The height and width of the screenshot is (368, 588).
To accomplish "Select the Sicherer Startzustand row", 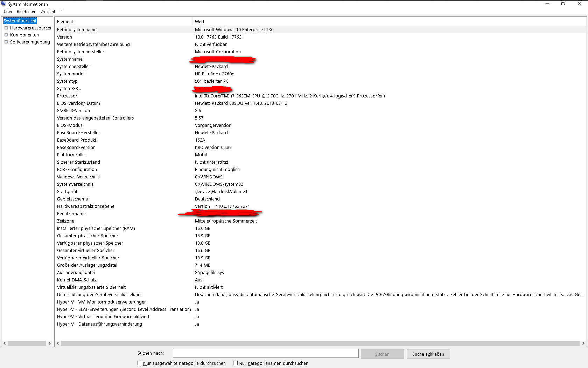I will coord(320,162).
